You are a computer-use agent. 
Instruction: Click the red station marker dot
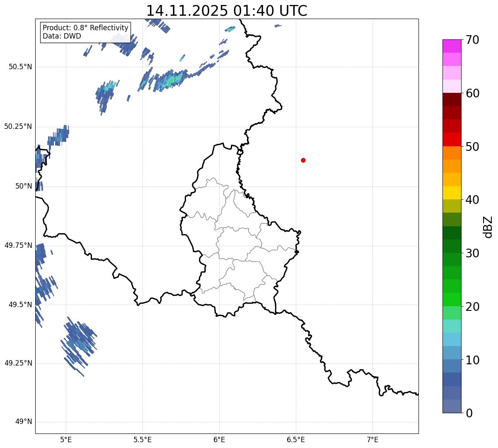pos(303,160)
